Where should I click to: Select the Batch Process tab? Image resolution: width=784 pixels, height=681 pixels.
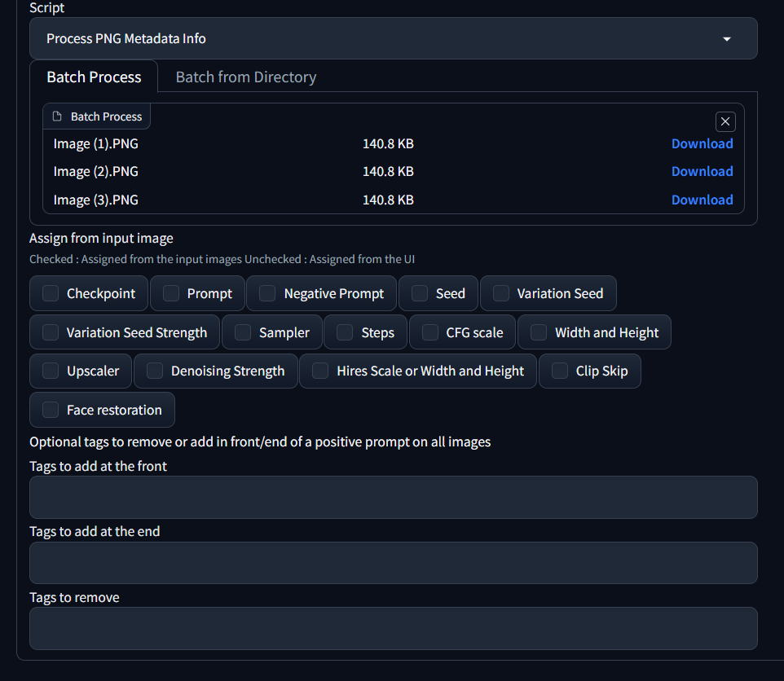(94, 77)
